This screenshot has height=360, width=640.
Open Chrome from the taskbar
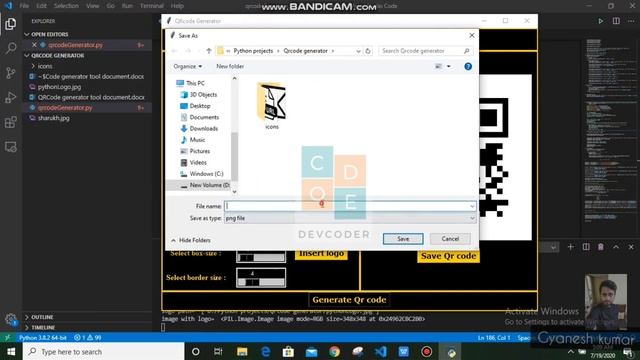pos(334,351)
